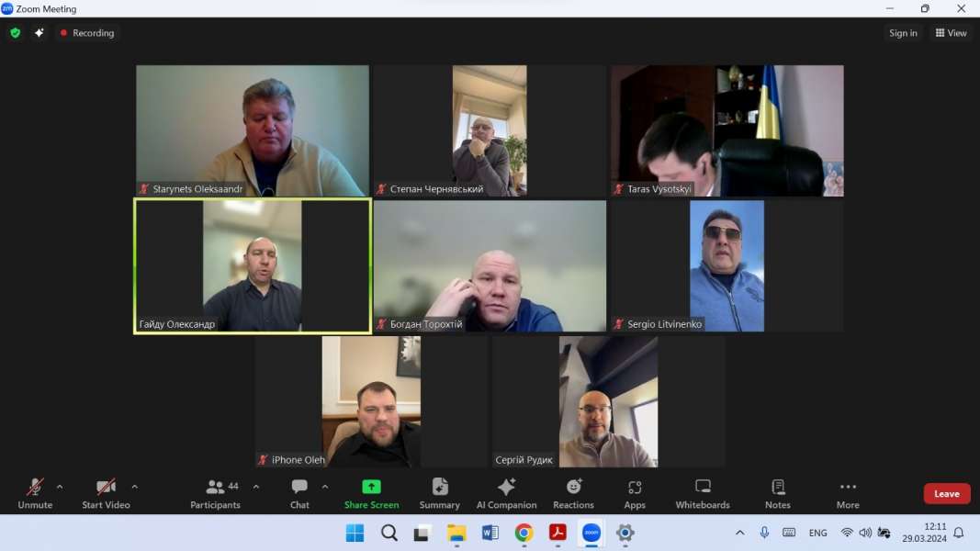Expand the chevron next to Chat
Viewport: 980px width, 551px height.
324,487
